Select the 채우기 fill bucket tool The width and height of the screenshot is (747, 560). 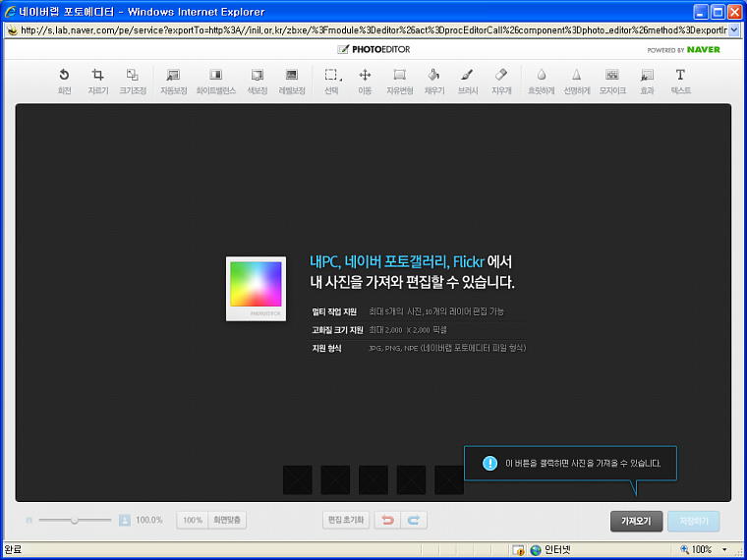[434, 81]
